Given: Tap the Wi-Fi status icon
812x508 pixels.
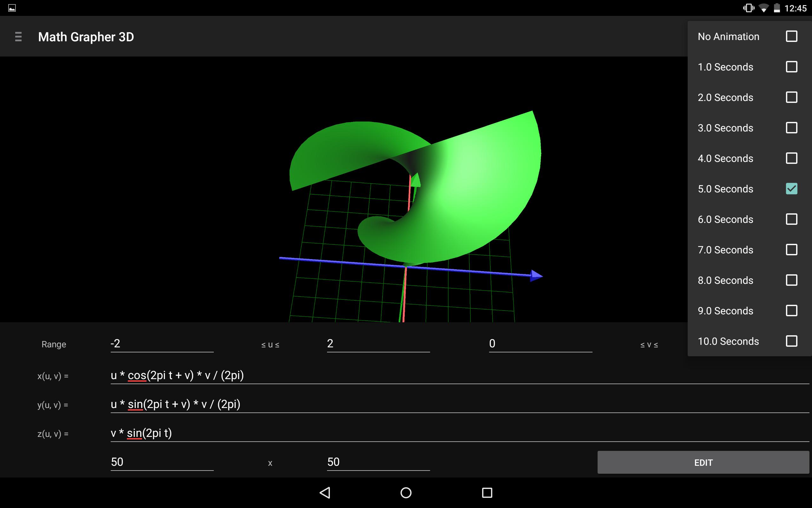Looking at the screenshot, I should tap(764, 8).
